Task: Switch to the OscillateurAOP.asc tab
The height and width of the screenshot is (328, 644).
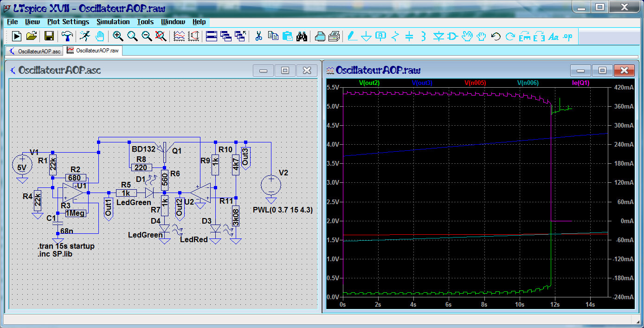Action: point(35,51)
